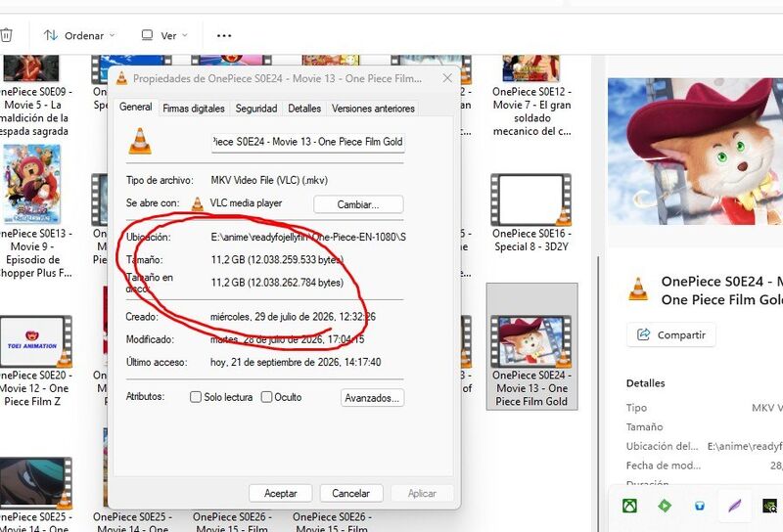The image size is (783, 532).
Task: Click the trash delete icon in Explorer toolbar
Action: [x=6, y=35]
